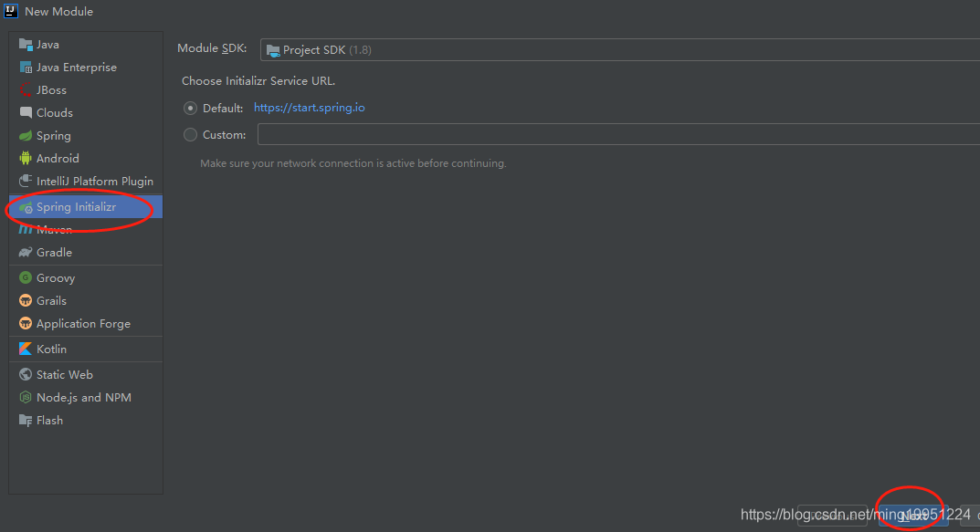Select Spring leaf icon entry
Screen dimensions: 980x532
[x=53, y=135]
